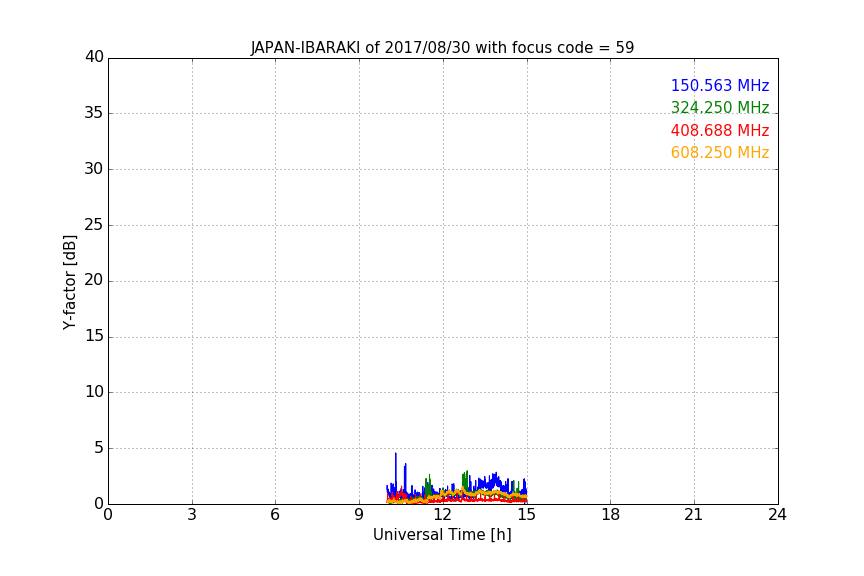Click the y-axis tick label 30
The image size is (864, 576).
click(x=94, y=169)
